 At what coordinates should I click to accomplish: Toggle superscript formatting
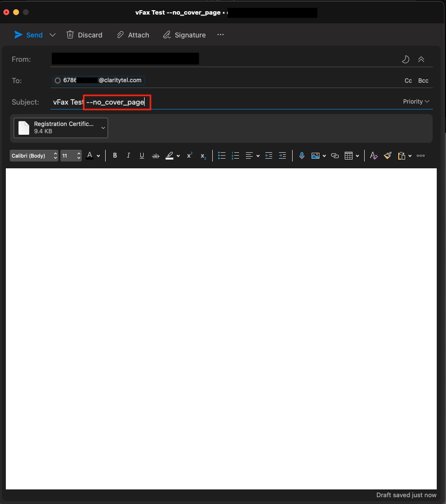[x=189, y=155]
